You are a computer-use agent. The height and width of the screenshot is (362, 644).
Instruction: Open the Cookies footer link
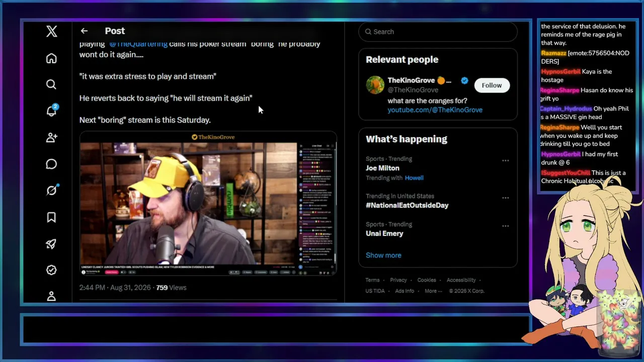click(427, 280)
